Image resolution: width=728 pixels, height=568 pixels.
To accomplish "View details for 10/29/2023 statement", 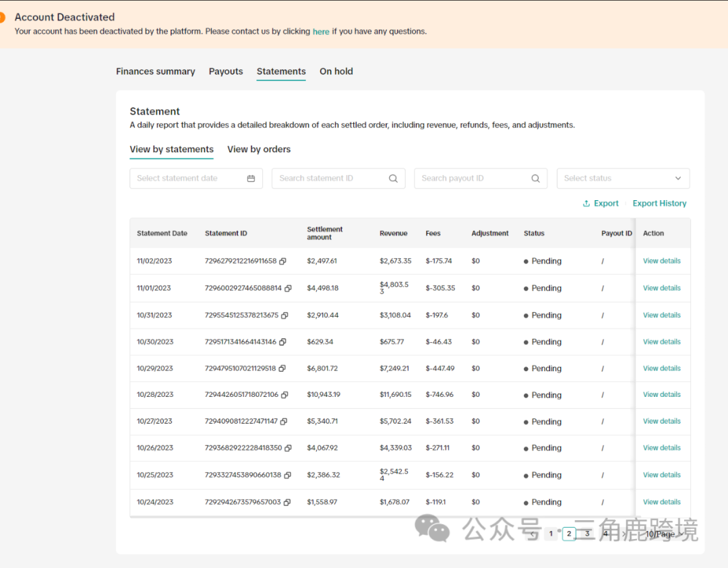I will coord(662,368).
